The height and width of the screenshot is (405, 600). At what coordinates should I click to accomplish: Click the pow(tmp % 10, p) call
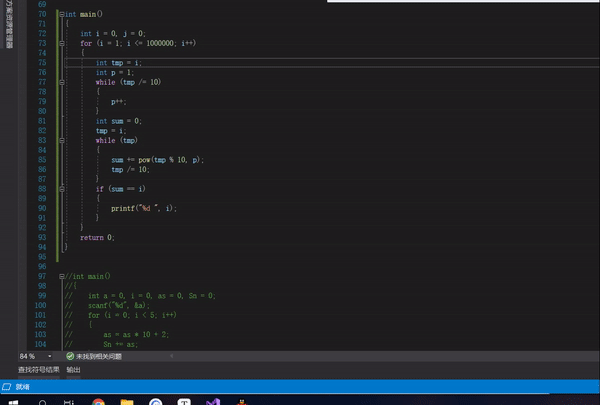pyautogui.click(x=169, y=160)
